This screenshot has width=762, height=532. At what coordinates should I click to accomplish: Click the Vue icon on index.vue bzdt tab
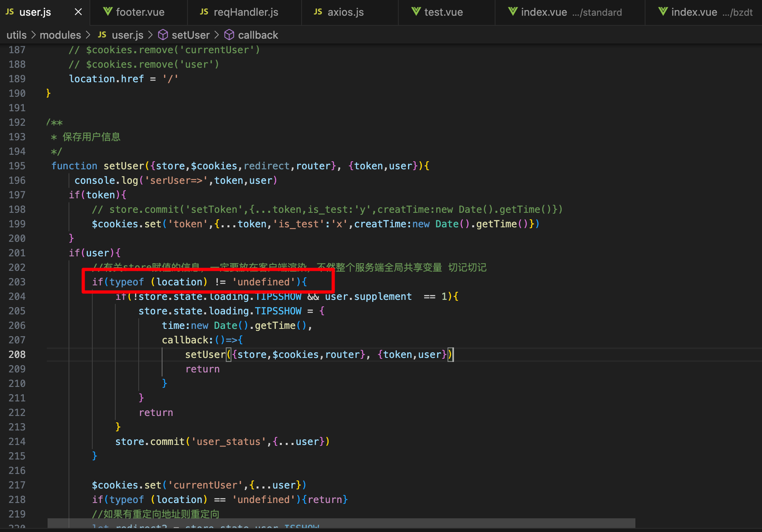(662, 12)
